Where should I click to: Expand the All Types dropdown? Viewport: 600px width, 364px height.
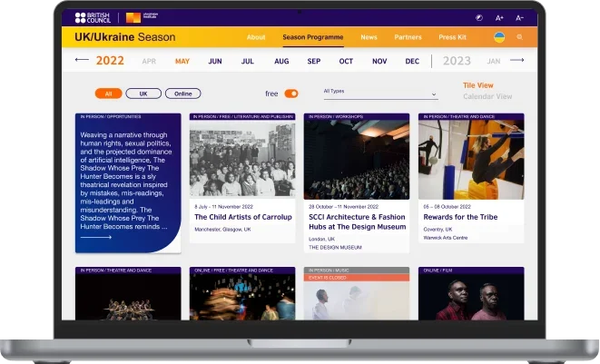tap(379, 93)
